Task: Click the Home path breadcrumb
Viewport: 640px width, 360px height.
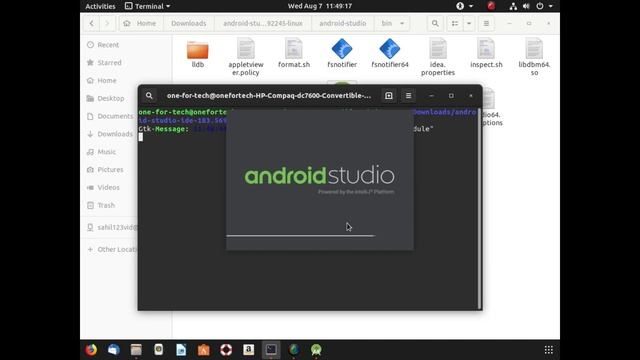Action: point(140,24)
